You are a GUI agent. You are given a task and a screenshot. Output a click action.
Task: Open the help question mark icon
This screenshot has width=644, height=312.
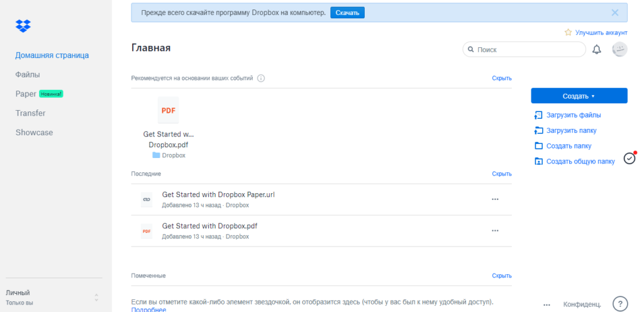(620, 304)
